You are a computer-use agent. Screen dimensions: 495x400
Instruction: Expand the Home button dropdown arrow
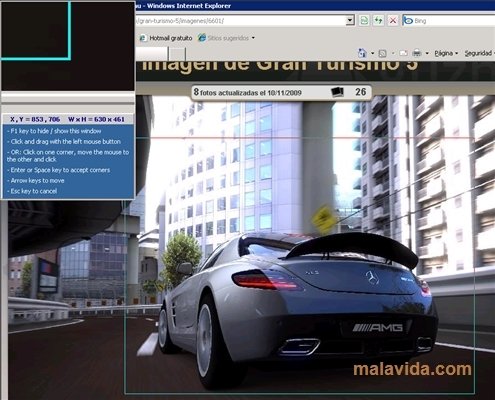coord(372,53)
